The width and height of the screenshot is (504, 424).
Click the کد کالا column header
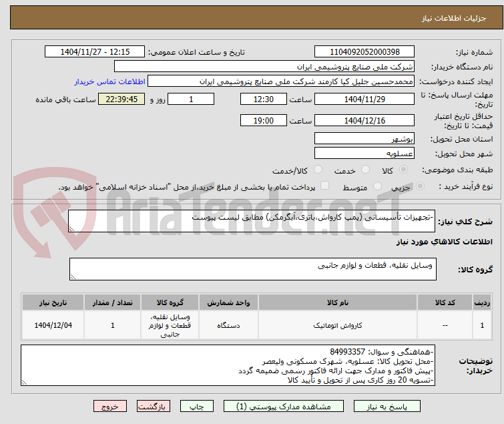[x=445, y=302]
